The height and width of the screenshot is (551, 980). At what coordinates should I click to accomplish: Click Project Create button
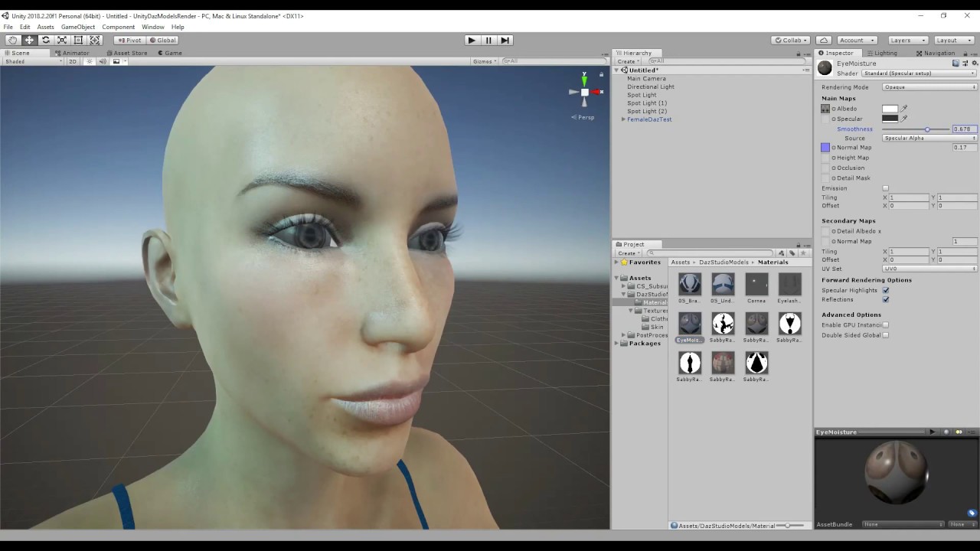tap(628, 253)
